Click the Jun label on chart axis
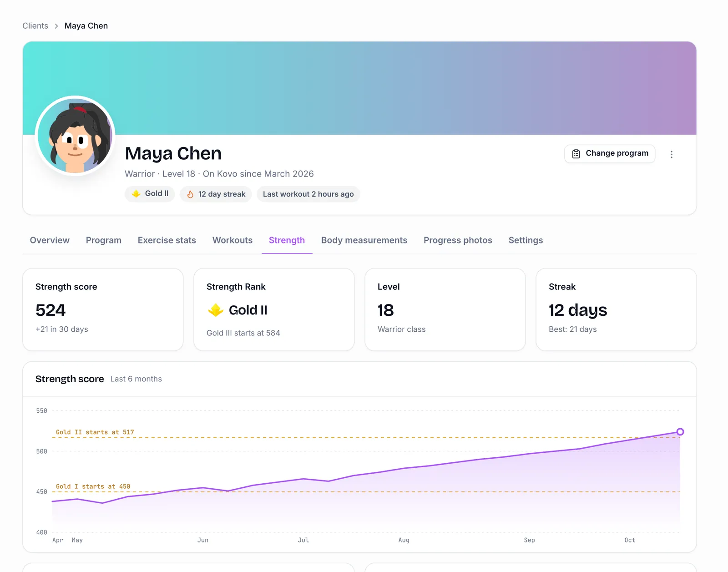728x572 pixels. click(203, 540)
